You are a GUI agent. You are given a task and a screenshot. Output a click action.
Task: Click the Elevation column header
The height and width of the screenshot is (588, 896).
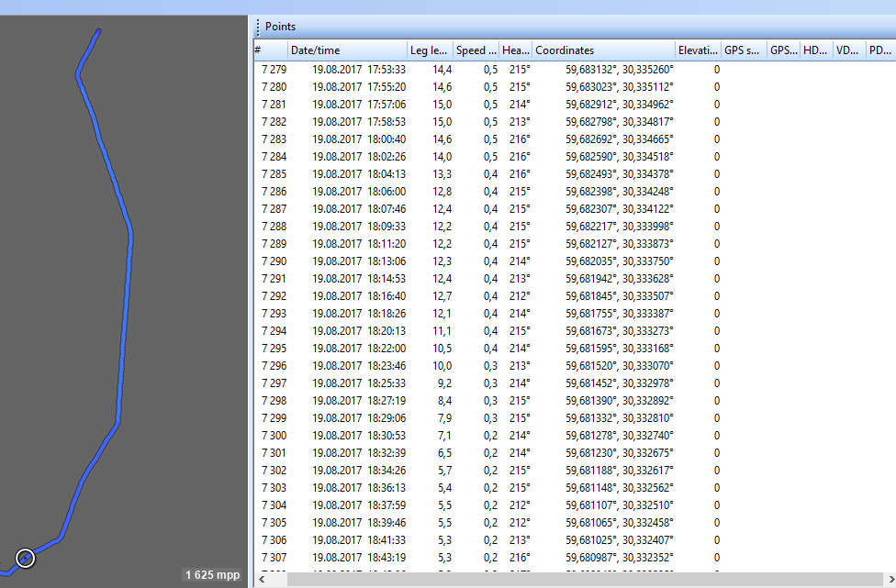coord(697,50)
